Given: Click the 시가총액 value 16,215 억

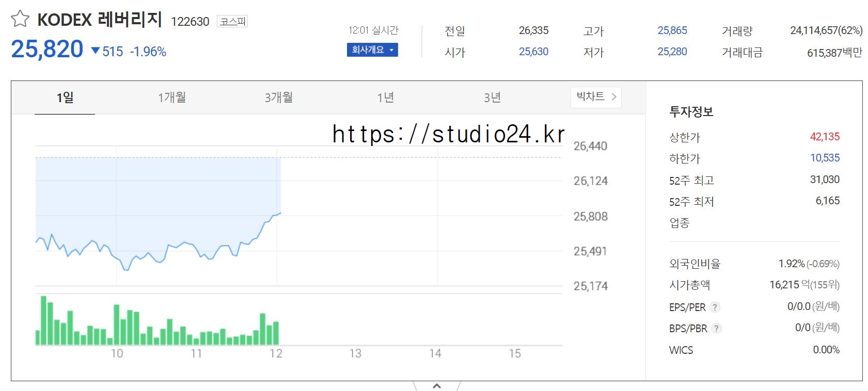Looking at the screenshot, I should 790,285.
